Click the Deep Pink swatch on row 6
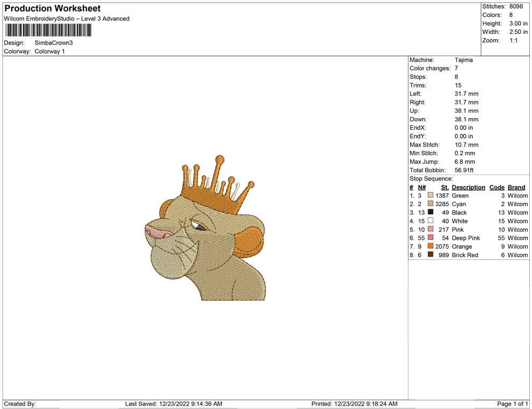The image size is (532, 409). [x=430, y=238]
